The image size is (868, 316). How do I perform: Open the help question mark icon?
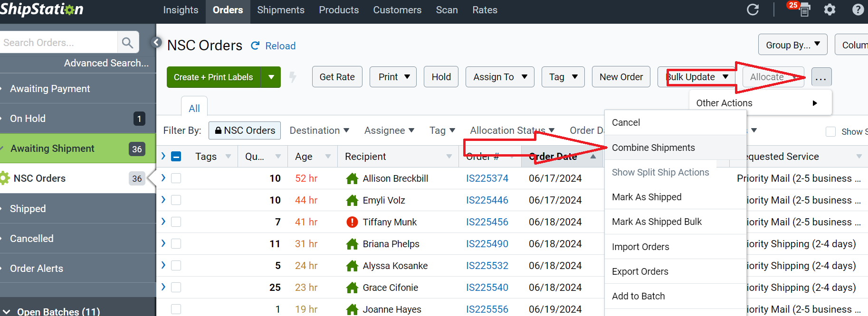[x=858, y=9]
